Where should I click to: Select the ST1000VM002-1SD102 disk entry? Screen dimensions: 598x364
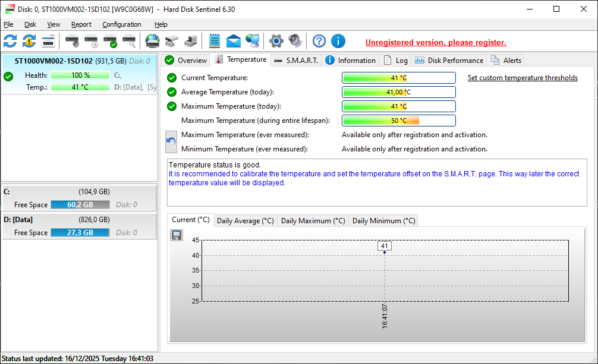(53, 61)
